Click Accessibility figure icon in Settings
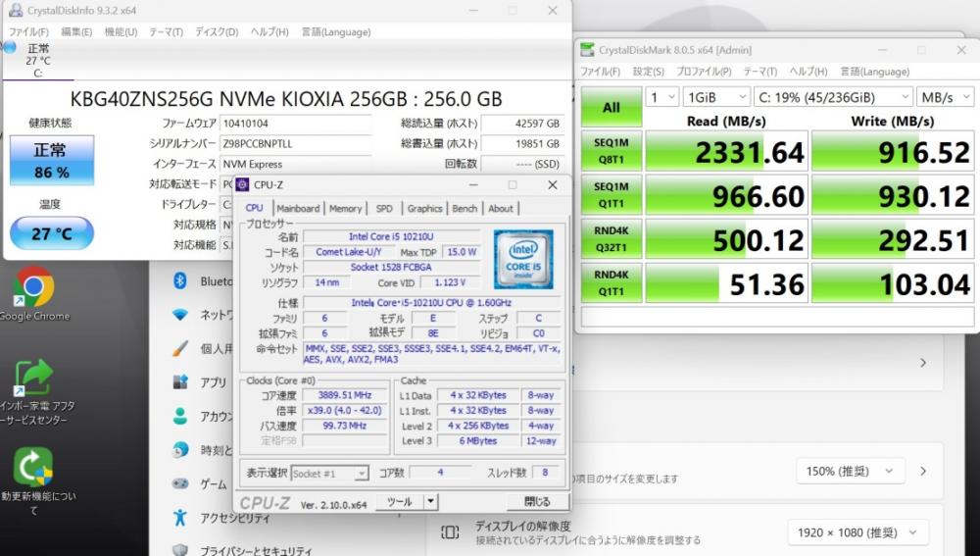This screenshot has width=980, height=556. point(180,517)
